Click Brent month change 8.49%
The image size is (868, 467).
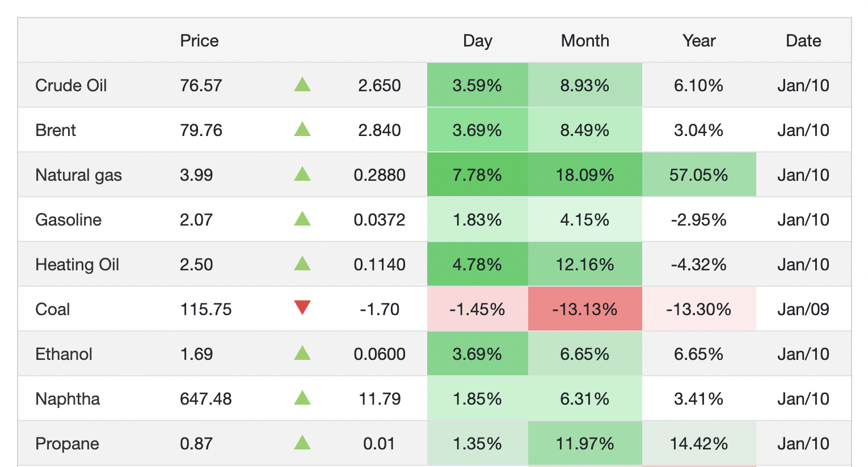click(585, 130)
